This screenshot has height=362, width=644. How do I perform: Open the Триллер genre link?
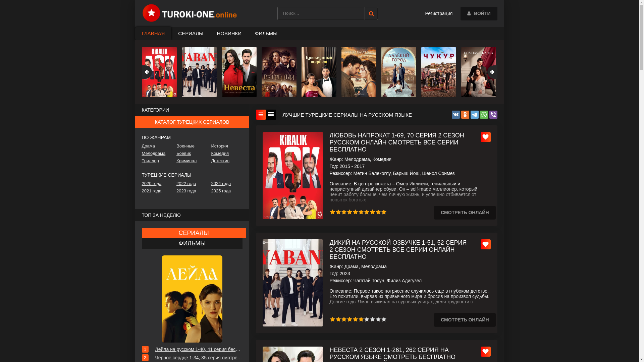click(x=150, y=161)
